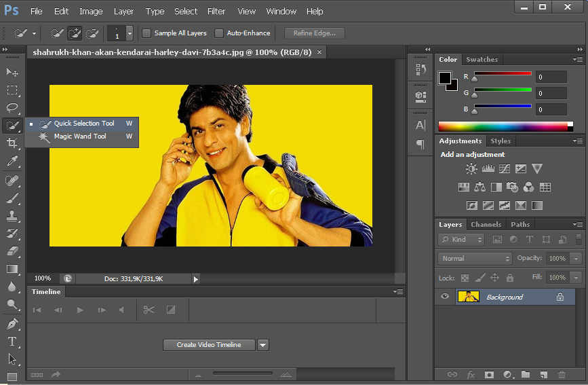The width and height of the screenshot is (588, 385).
Task: Select the History Brush tool
Action: pyautogui.click(x=12, y=234)
